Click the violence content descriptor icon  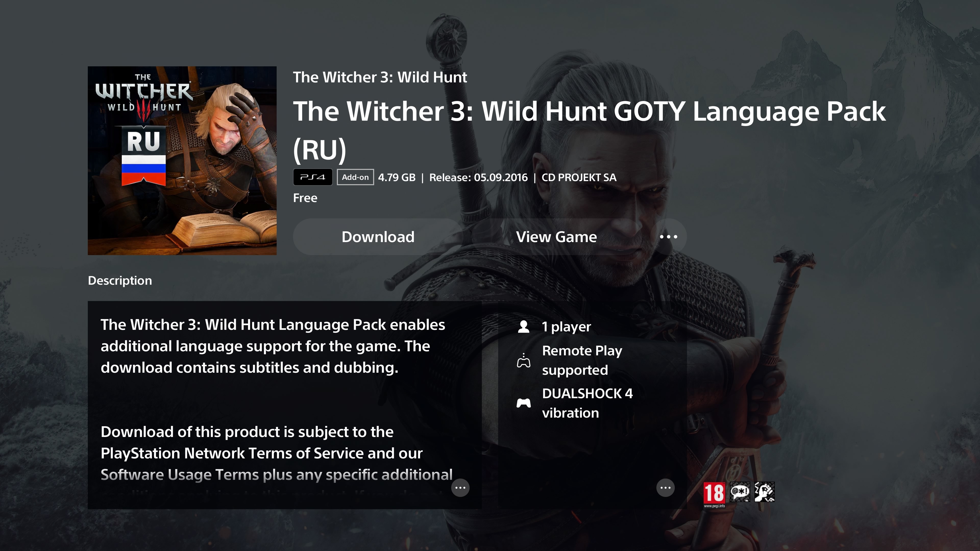click(765, 492)
